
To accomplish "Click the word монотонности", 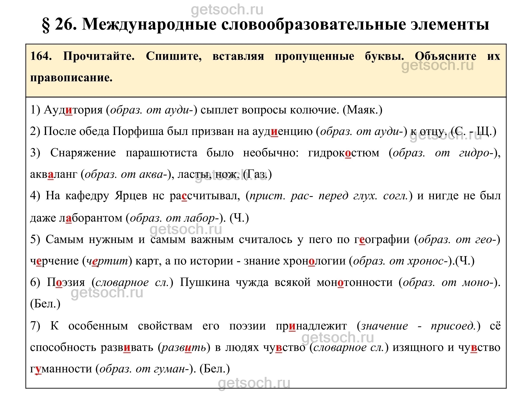I will [354, 283].
